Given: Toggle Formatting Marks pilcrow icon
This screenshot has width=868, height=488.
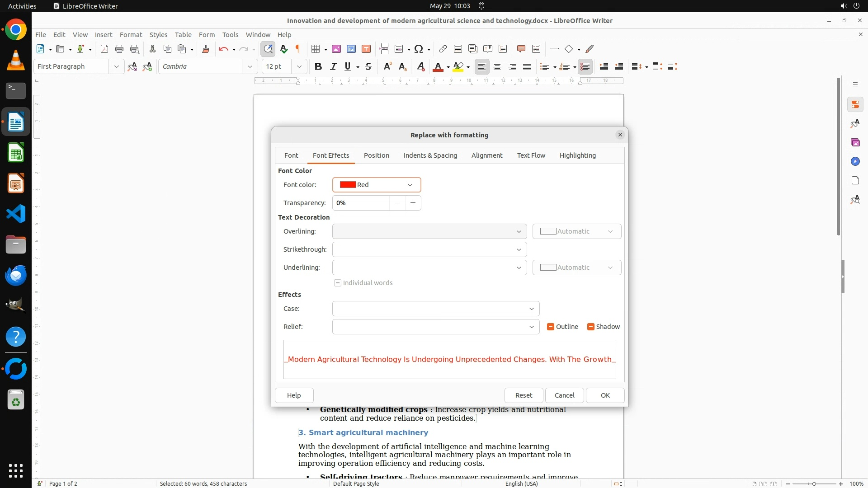Looking at the screenshot, I should click(298, 49).
